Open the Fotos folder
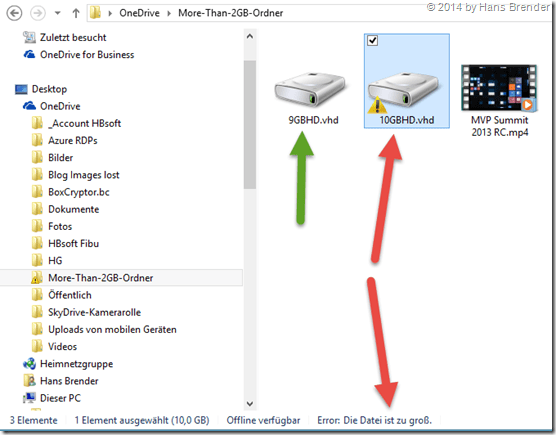The height and width of the screenshot is (435, 556). (60, 226)
